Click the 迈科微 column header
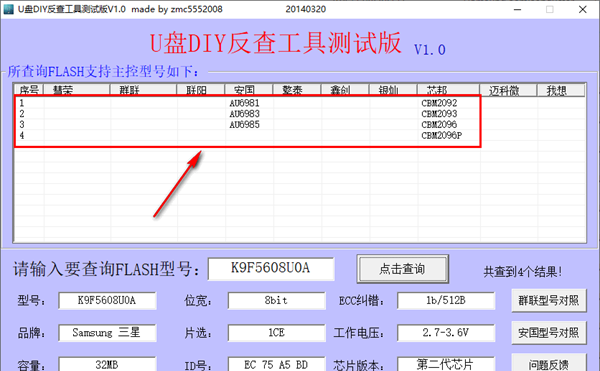Screen dimensions: 600x371 point(508,90)
